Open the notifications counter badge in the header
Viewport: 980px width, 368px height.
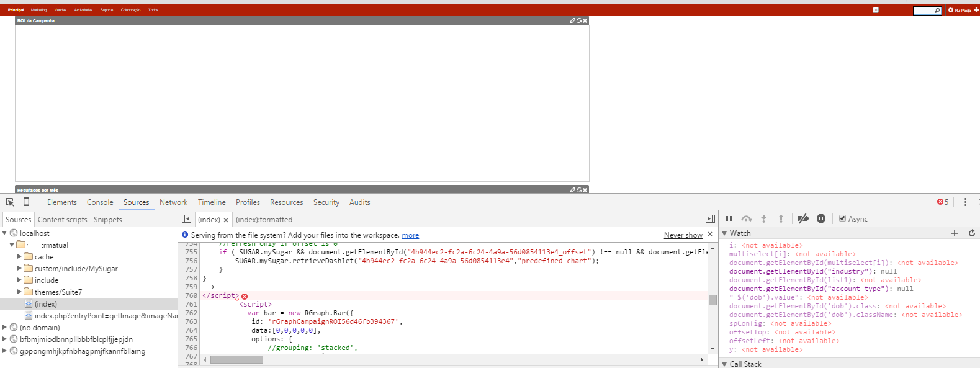[876, 10]
